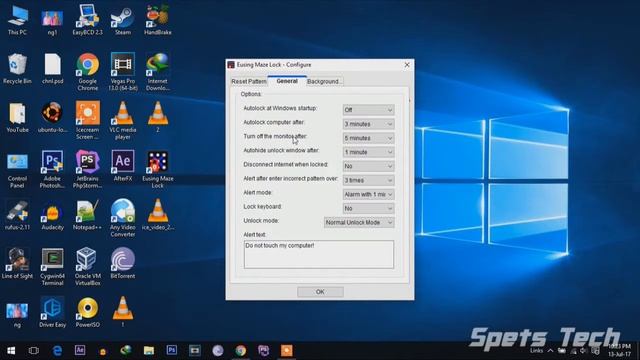Screen dimensions: 640x360
Task: Close the Eusing Maze Lock Configure dialog
Action: point(407,65)
